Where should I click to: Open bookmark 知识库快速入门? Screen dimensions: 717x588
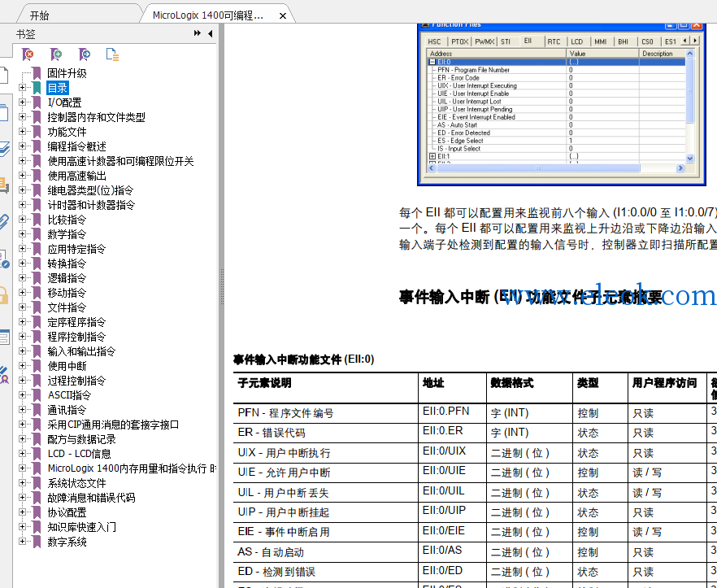pos(81,527)
